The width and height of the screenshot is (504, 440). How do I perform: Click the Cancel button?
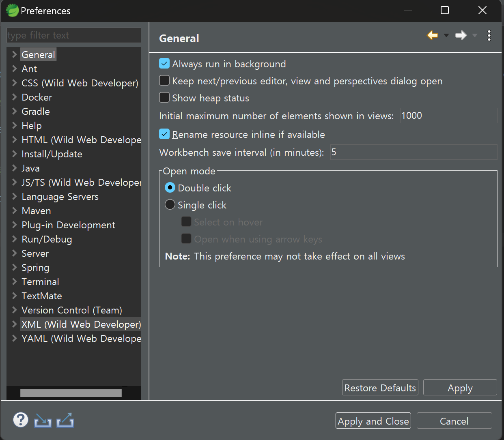[x=454, y=421]
